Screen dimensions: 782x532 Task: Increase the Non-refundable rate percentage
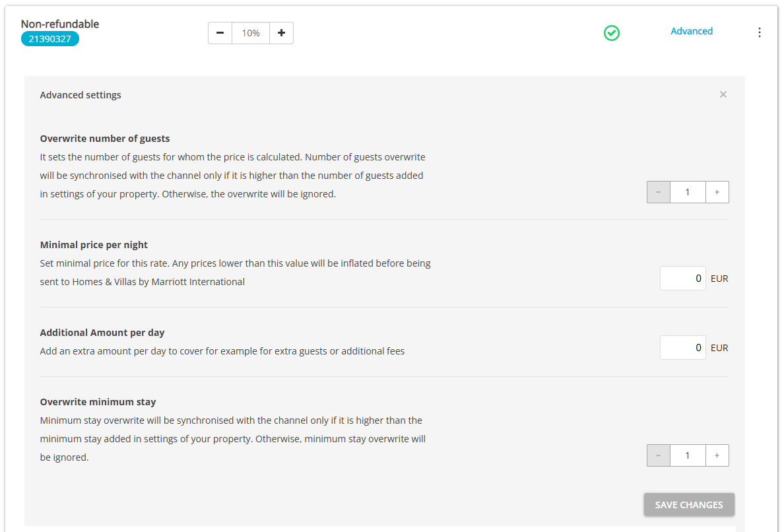[x=281, y=33]
